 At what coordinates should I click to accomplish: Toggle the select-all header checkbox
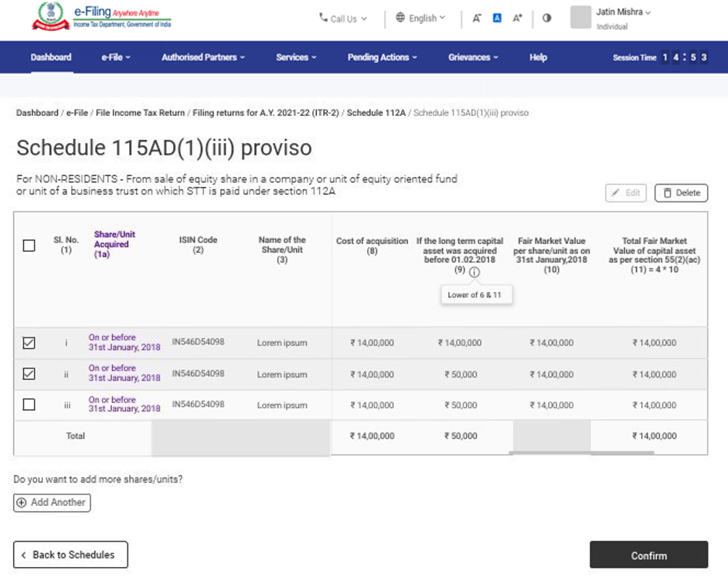click(29, 246)
